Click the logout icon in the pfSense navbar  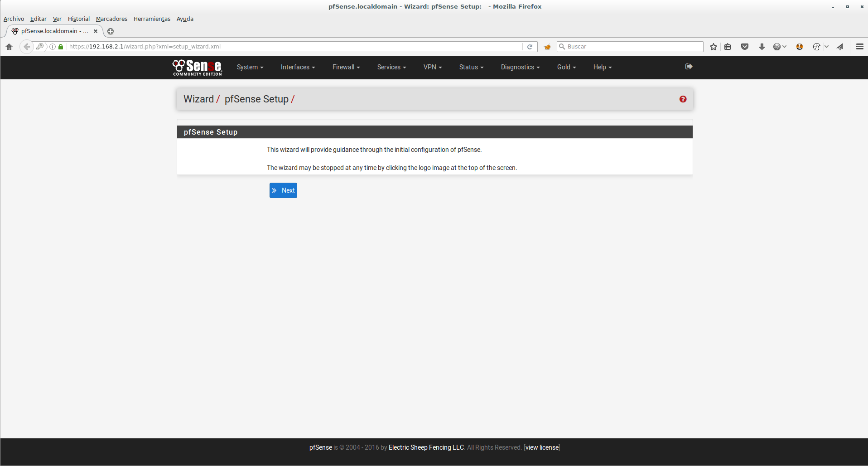pyautogui.click(x=689, y=67)
